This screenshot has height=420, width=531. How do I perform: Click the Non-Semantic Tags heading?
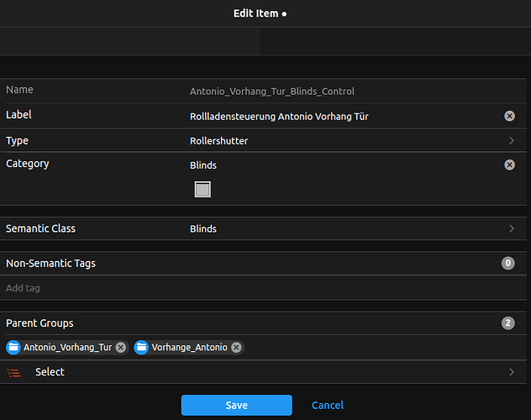point(50,263)
